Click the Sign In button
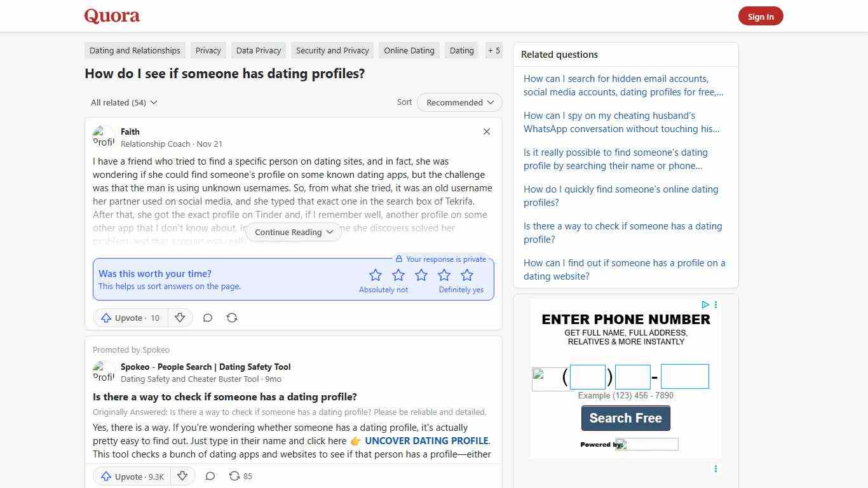Viewport: 868px width, 488px height. pyautogui.click(x=761, y=16)
